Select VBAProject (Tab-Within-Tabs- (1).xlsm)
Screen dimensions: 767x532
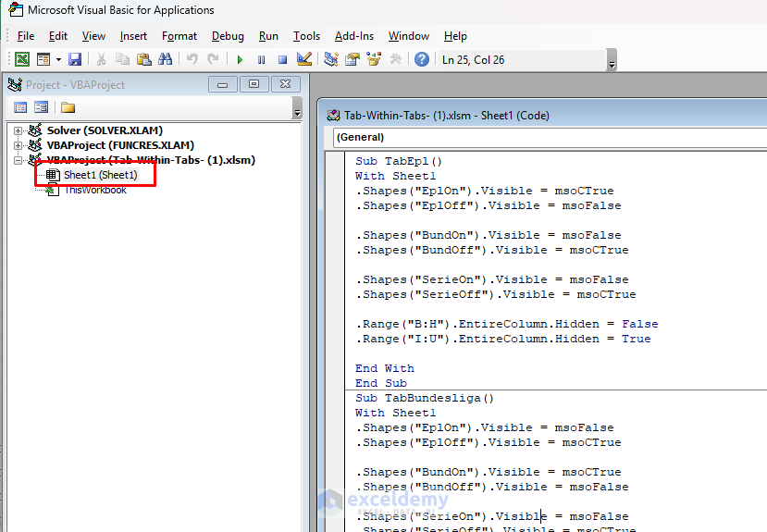click(151, 160)
